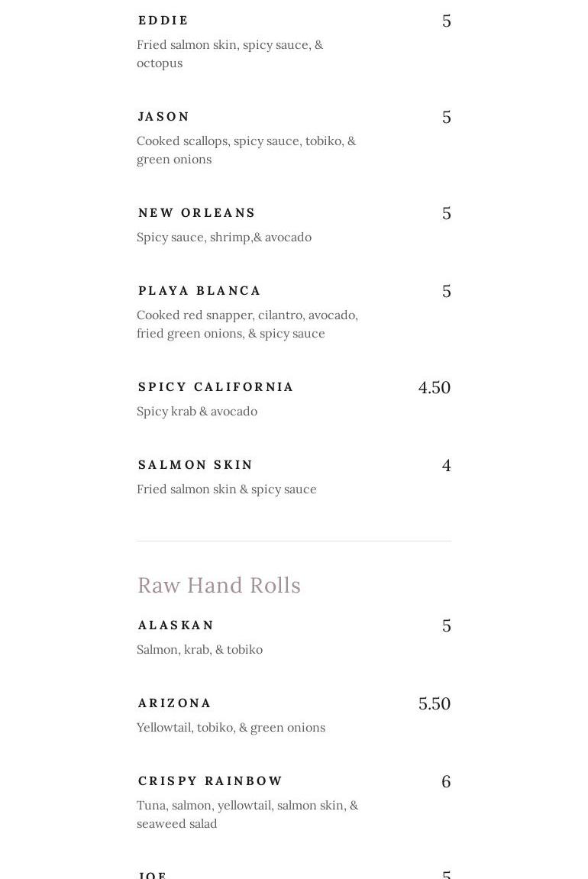Click the 4.50 price for Spicy California
The height and width of the screenshot is (879, 588).
coord(434,387)
